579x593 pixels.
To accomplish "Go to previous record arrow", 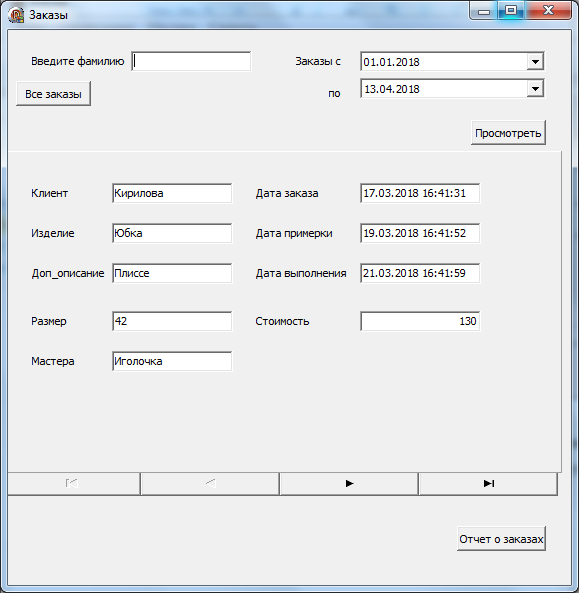I will pyautogui.click(x=210, y=483).
